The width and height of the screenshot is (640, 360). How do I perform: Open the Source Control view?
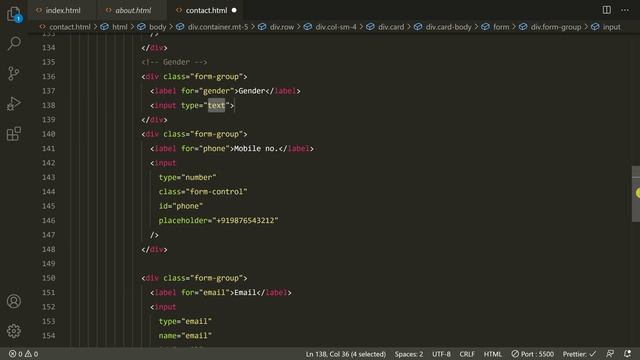tap(14, 73)
